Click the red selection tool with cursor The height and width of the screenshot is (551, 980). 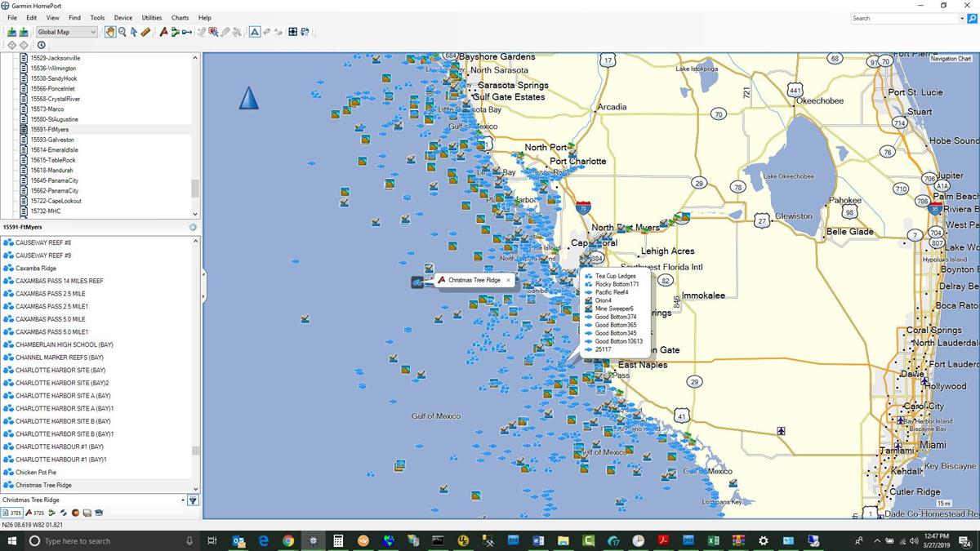(213, 32)
